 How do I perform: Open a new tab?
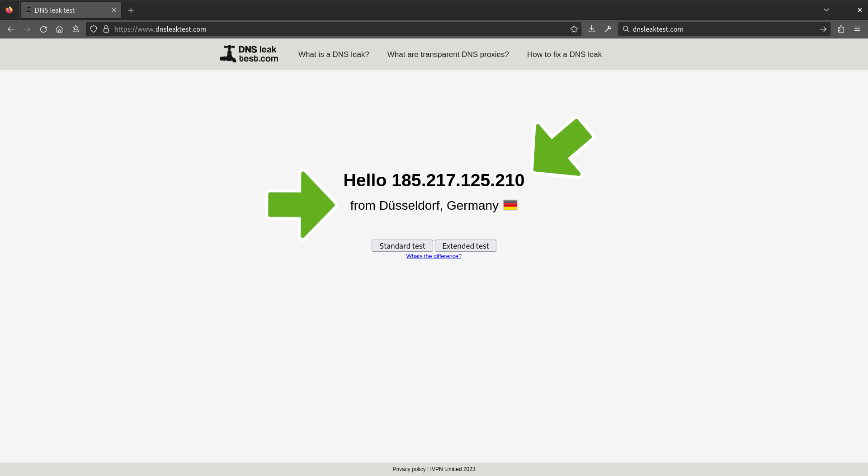point(131,10)
